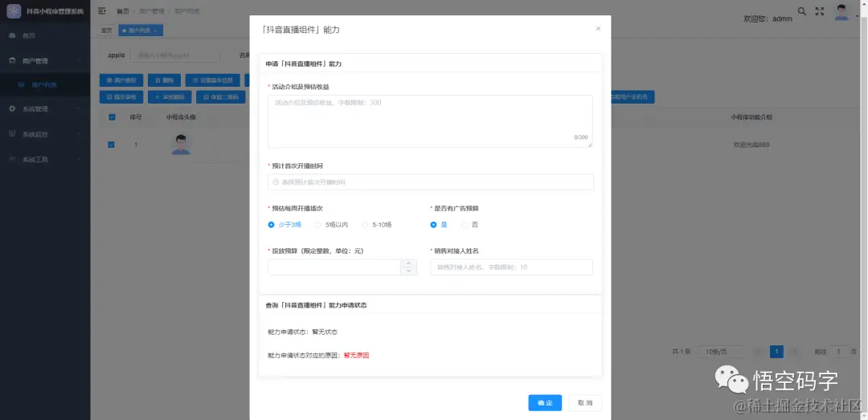Click the 体验二维码 button
This screenshot has width=868, height=420.
click(x=222, y=97)
